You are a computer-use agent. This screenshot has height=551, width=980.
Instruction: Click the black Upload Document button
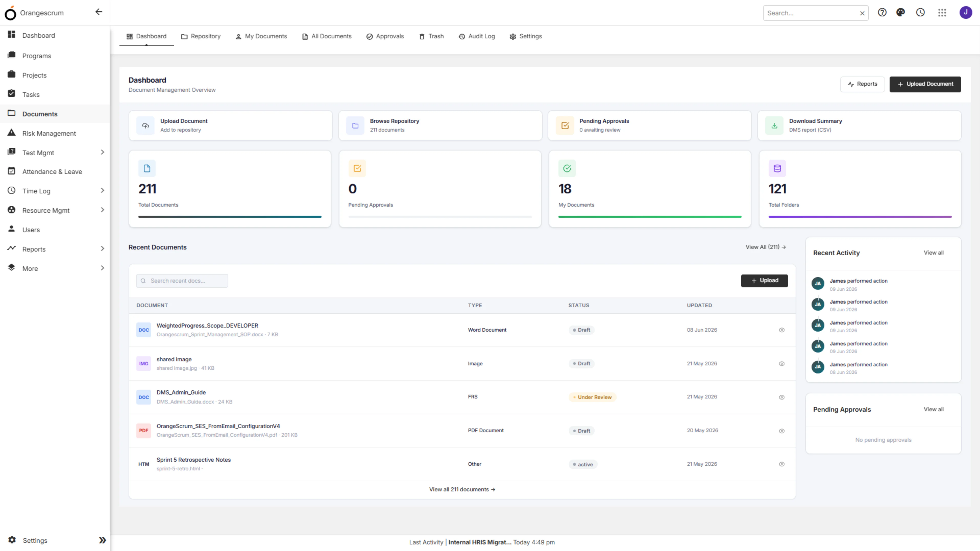click(x=925, y=84)
